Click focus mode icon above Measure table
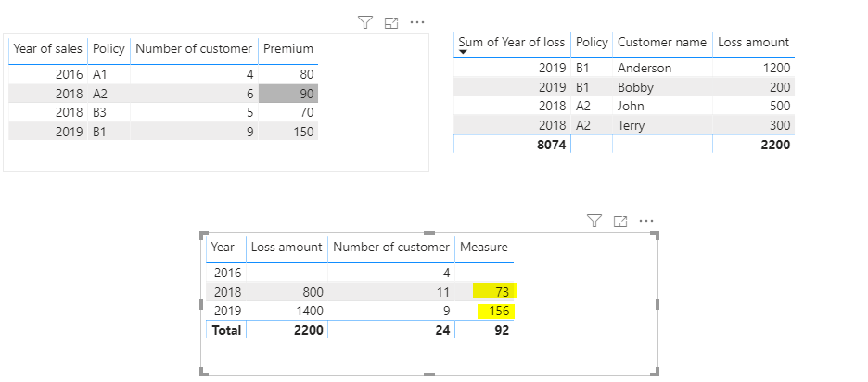This screenshot has height=382, width=868. [x=620, y=222]
